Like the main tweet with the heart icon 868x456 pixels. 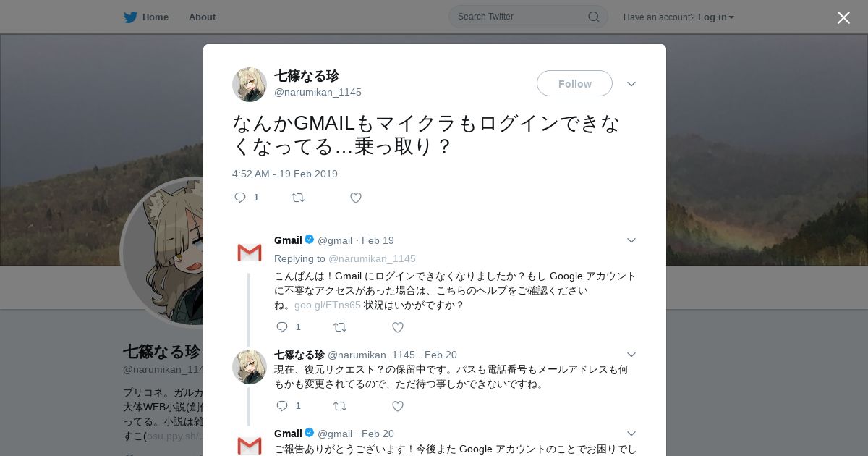(x=356, y=198)
